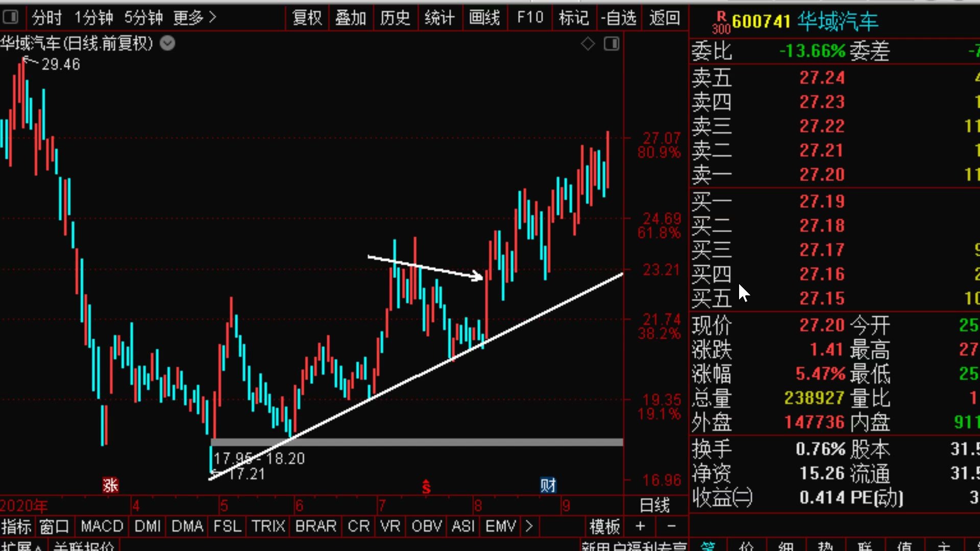Show more indicators with the arrow
The height and width of the screenshot is (551, 980).
tap(529, 527)
